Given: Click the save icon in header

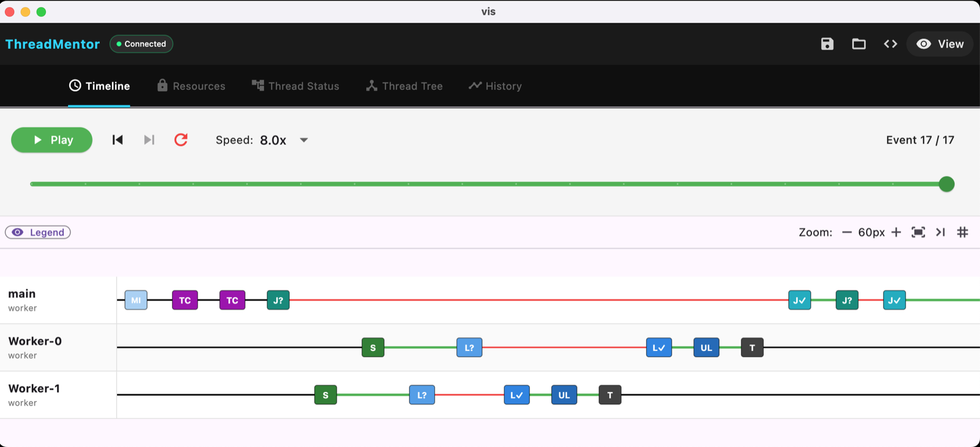Looking at the screenshot, I should 827,43.
